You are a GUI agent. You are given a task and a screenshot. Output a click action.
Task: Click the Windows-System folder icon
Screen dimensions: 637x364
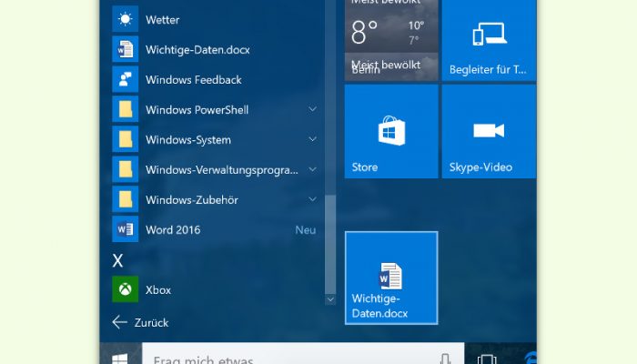[x=126, y=139]
